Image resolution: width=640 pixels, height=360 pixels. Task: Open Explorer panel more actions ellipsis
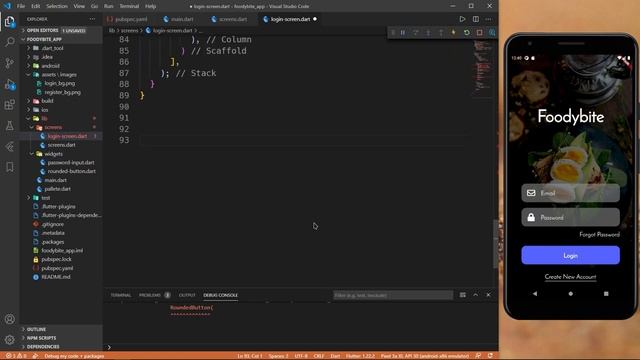(x=92, y=19)
